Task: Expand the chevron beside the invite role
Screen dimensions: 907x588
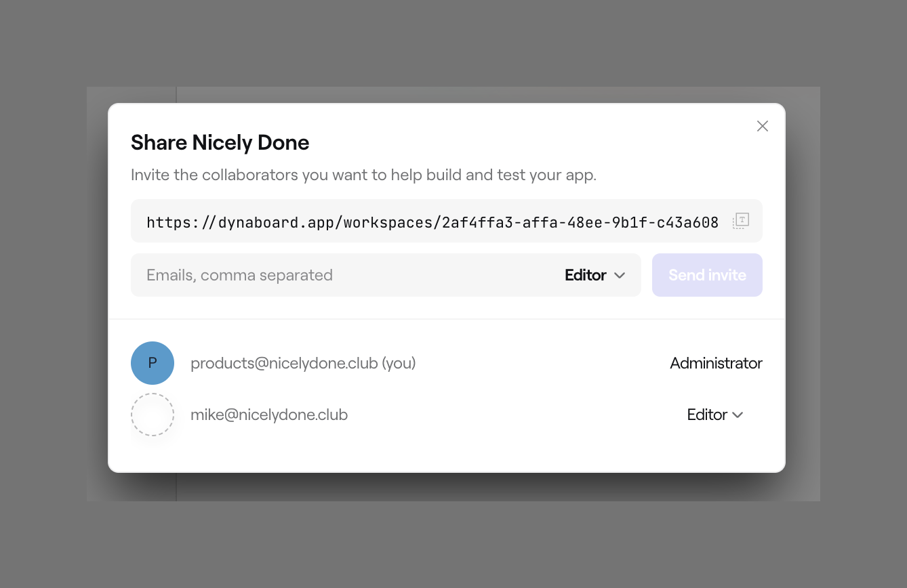Action: click(x=619, y=275)
